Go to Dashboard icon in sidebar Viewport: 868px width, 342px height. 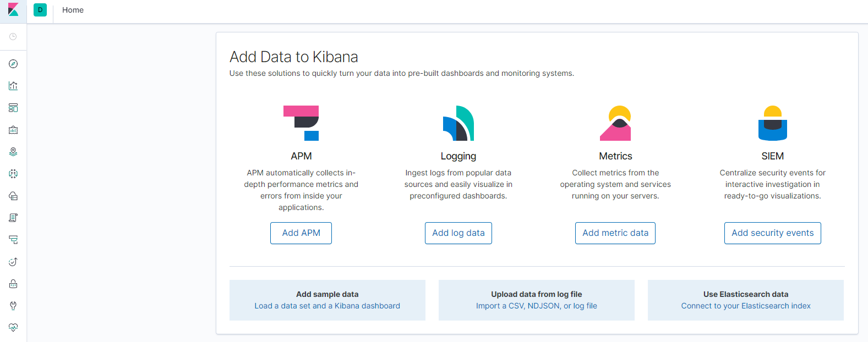13,108
